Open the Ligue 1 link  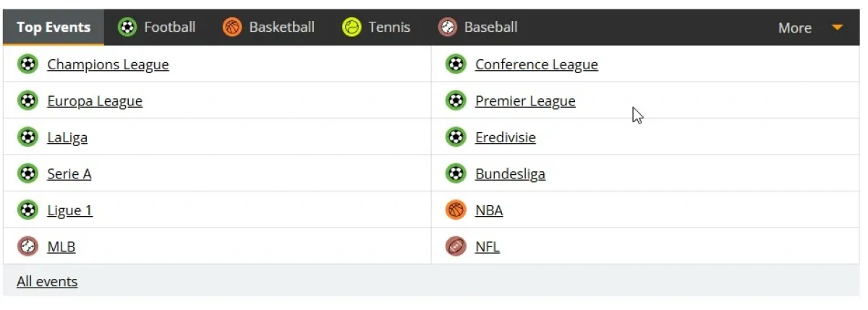point(69,210)
